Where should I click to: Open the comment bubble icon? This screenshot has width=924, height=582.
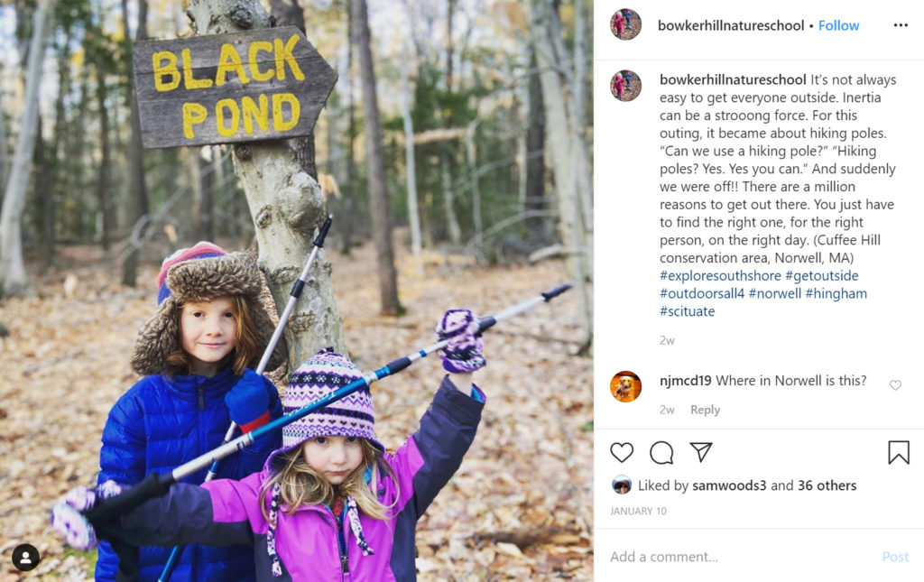coord(661,452)
